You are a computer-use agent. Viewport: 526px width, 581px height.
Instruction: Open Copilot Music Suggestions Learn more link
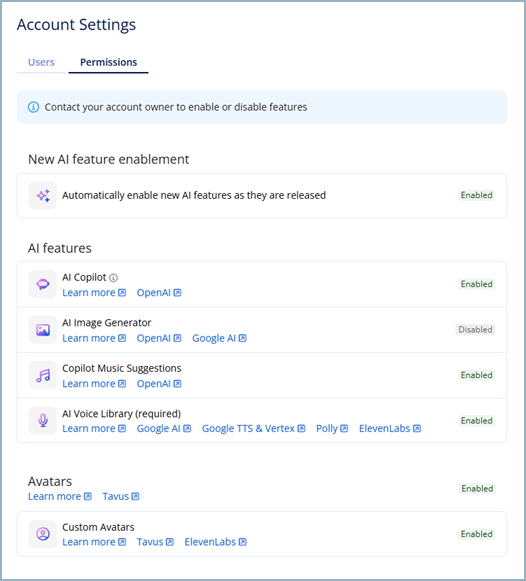pos(94,384)
